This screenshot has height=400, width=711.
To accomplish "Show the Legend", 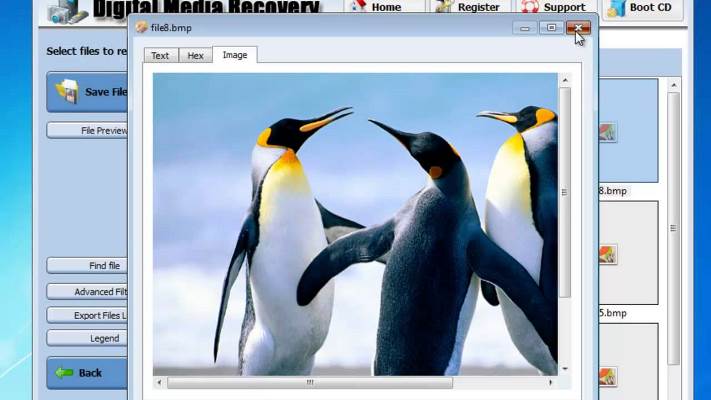I will coord(88,338).
